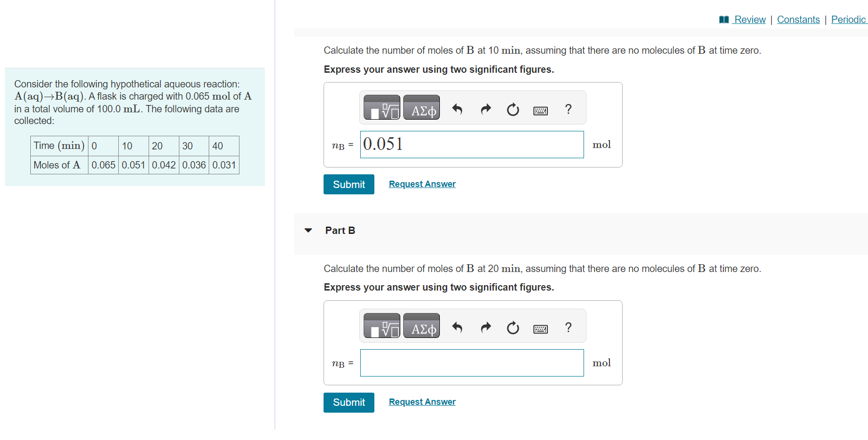Request Answer for Part B
The width and height of the screenshot is (868, 440).
pos(422,401)
